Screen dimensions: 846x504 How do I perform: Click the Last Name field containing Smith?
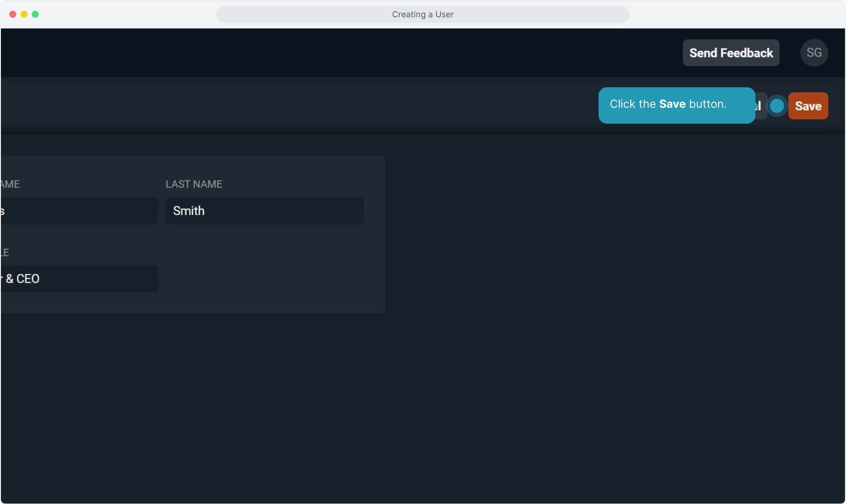[264, 211]
